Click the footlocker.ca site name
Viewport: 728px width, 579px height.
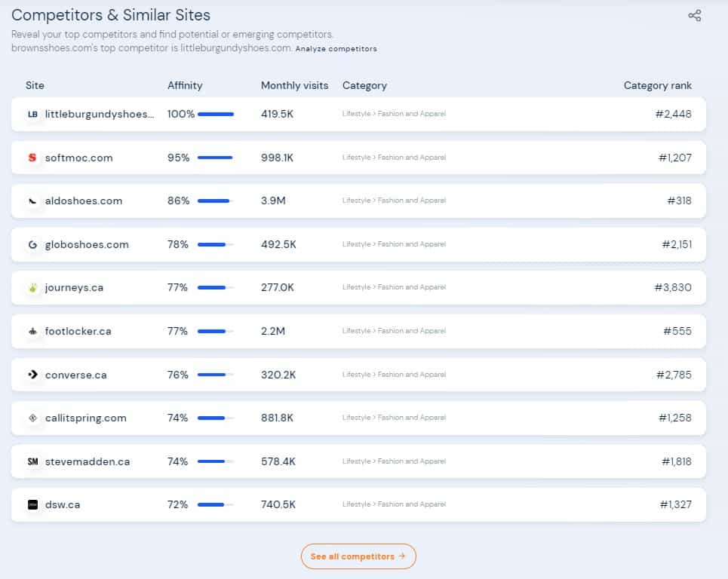coord(78,332)
